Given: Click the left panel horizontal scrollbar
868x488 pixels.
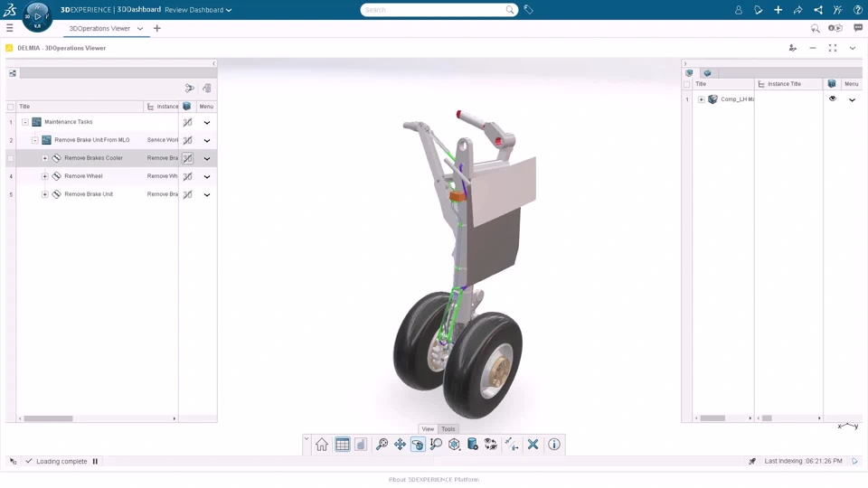Looking at the screenshot, I should click(48, 418).
